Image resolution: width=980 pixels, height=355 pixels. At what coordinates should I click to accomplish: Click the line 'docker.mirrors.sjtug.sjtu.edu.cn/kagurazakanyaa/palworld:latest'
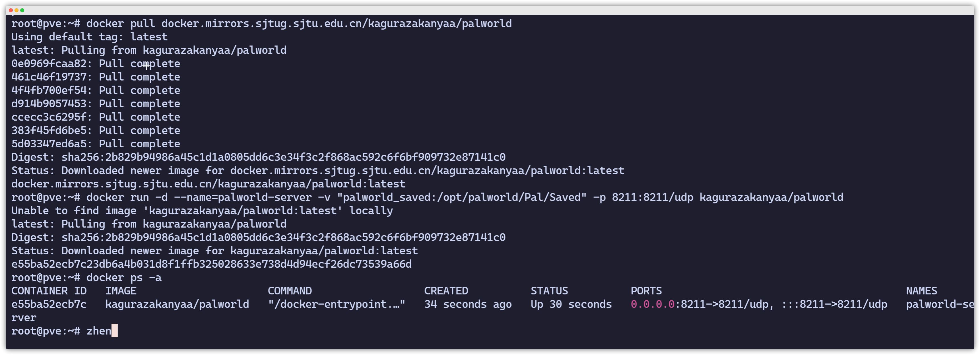[209, 184]
